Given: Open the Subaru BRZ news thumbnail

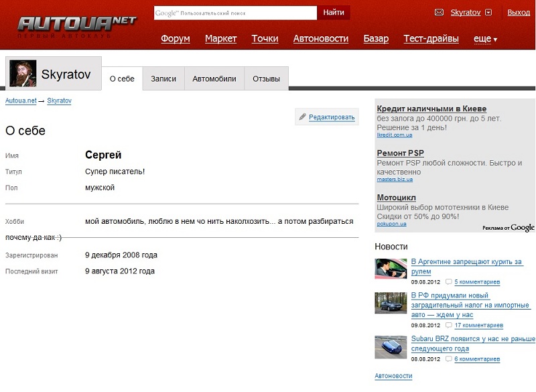Looking at the screenshot, I should pos(391,346).
